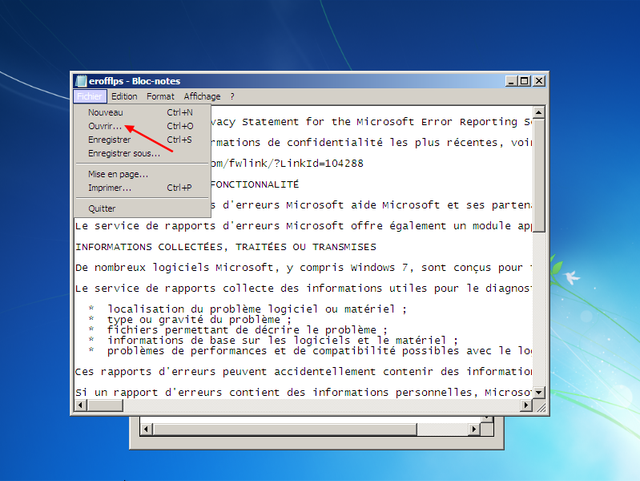Image resolution: width=640 pixels, height=481 pixels.
Task: Click line starting 'Ces rapports d'erreurs peuvent'
Action: pos(303,372)
